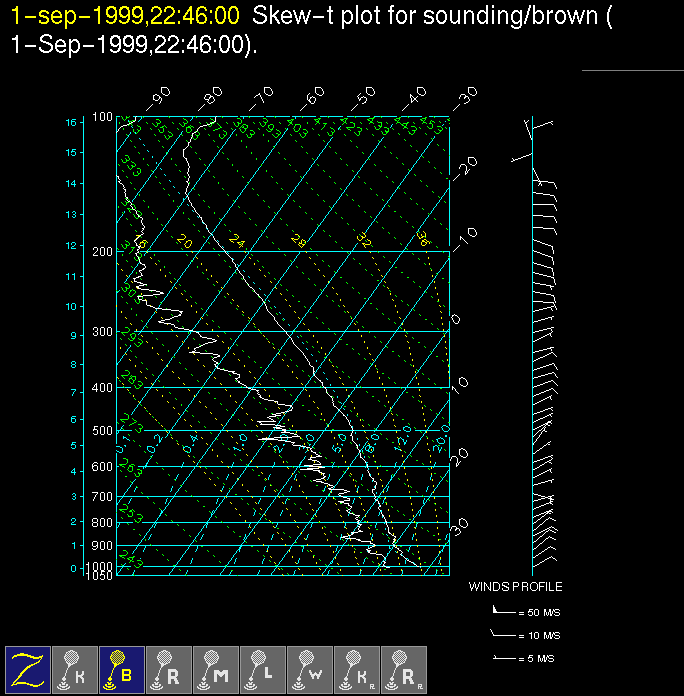684x696 pixels.
Task: Select the sounding balloon K icon
Action: (x=75, y=669)
